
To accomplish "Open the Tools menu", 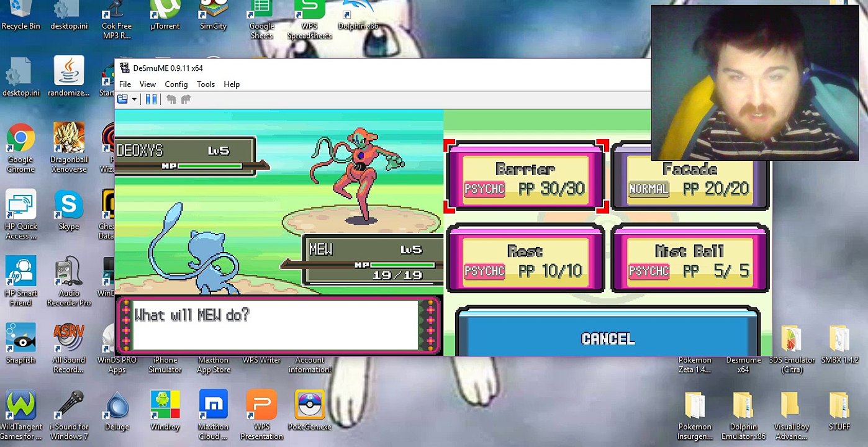I will (206, 84).
